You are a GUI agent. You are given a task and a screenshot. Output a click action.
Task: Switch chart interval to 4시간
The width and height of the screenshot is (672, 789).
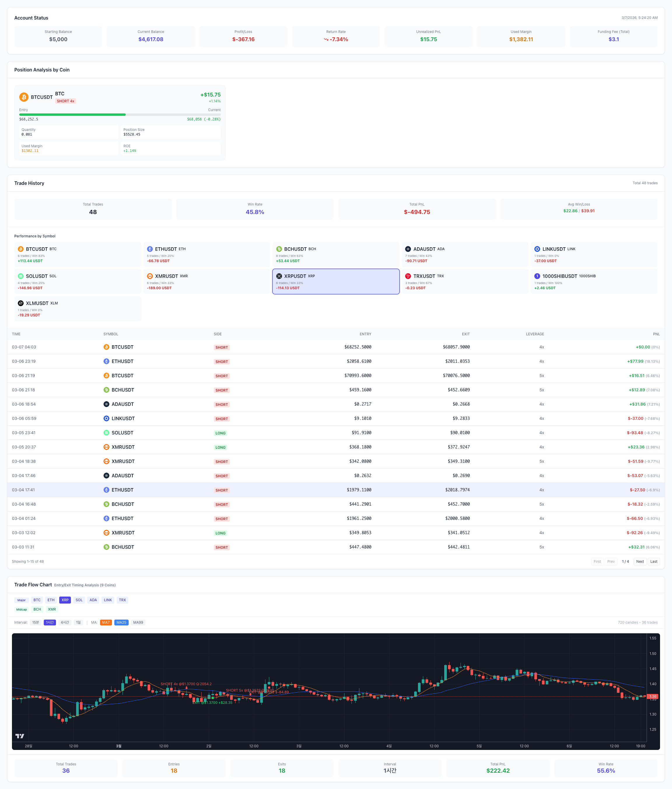tap(65, 623)
